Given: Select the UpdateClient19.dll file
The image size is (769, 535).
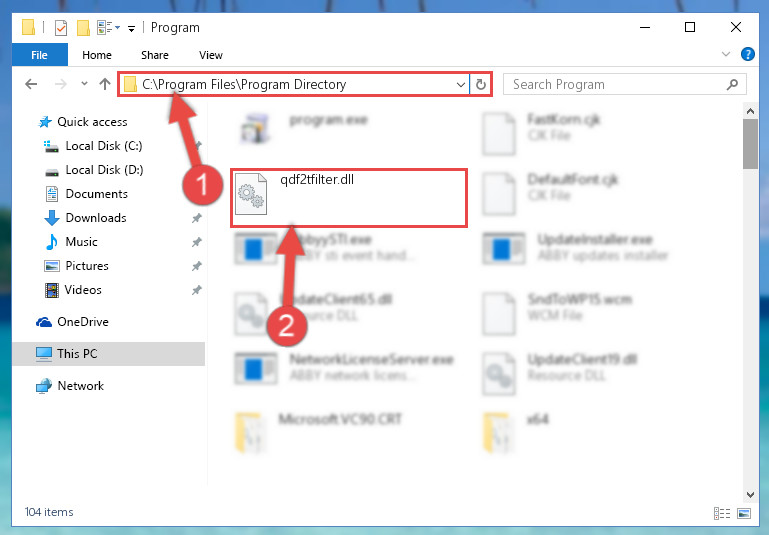Looking at the screenshot, I should click(x=560, y=374).
